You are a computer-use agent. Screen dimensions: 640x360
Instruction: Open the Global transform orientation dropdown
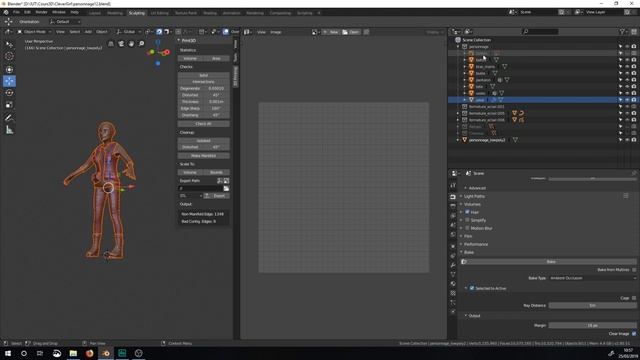point(128,31)
